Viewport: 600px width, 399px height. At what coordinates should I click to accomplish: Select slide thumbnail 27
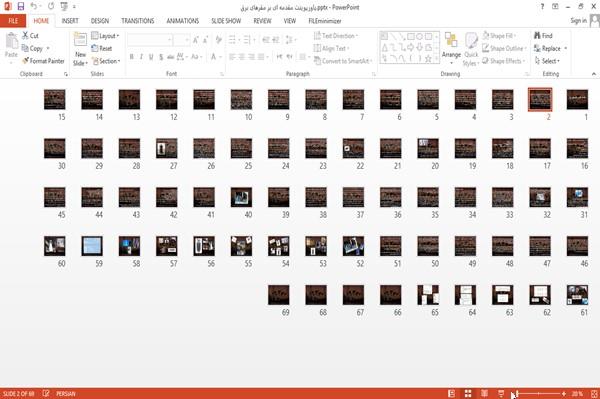point(166,148)
